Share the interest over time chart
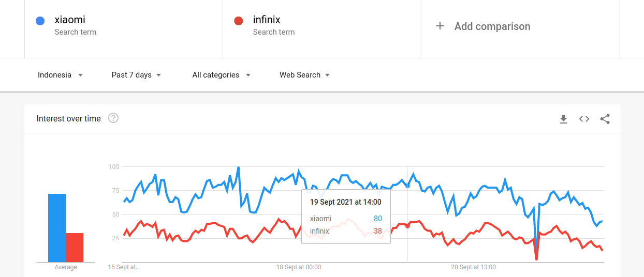644x277 pixels. click(605, 119)
